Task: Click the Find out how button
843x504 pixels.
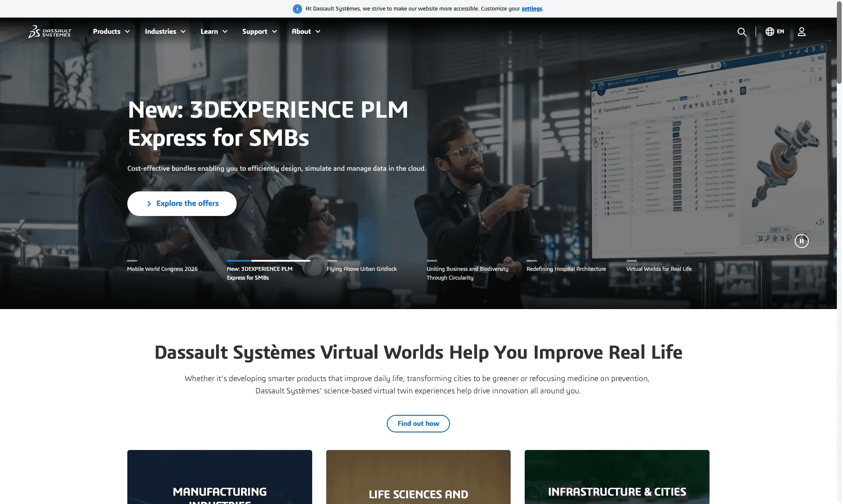Action: tap(418, 423)
